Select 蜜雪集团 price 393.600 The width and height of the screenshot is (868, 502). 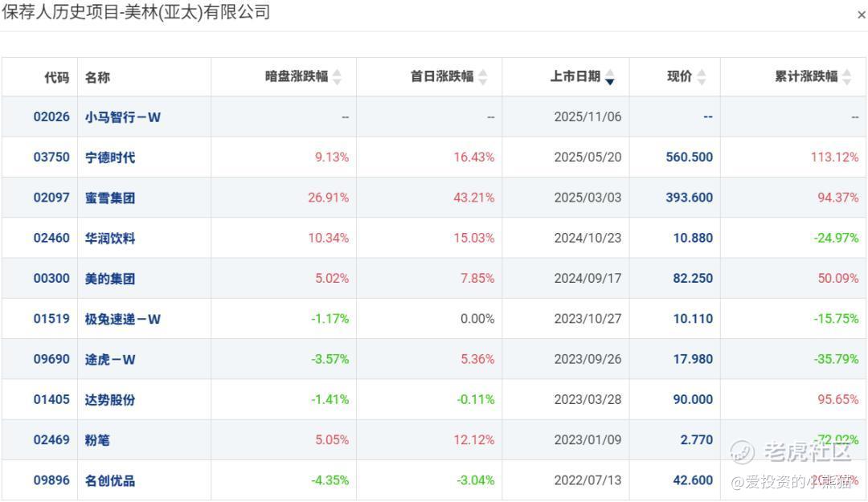coord(690,198)
